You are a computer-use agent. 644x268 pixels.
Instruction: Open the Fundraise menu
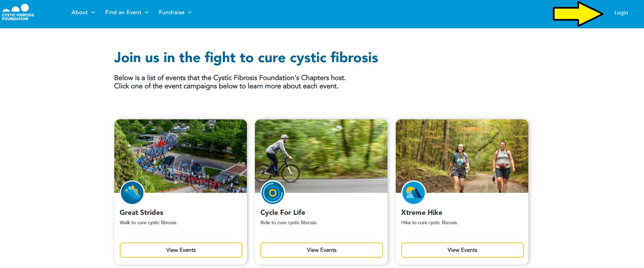(x=172, y=12)
